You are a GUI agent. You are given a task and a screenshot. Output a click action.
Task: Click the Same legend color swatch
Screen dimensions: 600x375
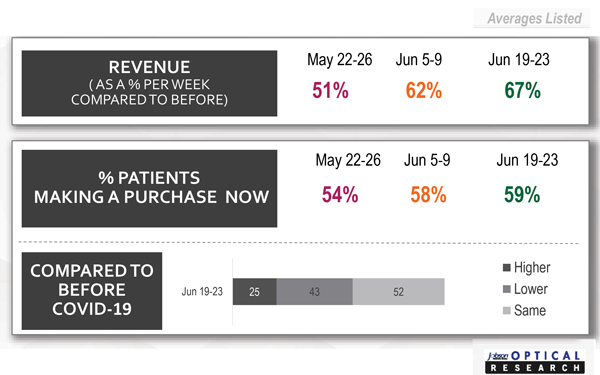507,310
